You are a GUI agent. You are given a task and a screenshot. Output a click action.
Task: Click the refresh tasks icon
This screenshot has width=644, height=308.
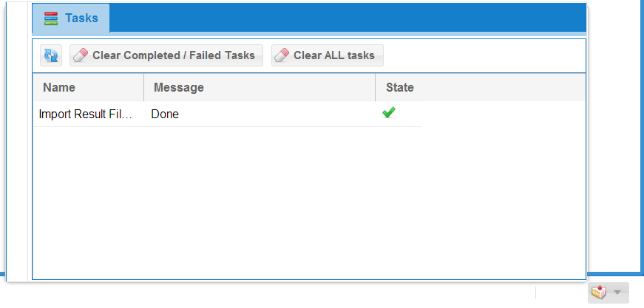(51, 55)
